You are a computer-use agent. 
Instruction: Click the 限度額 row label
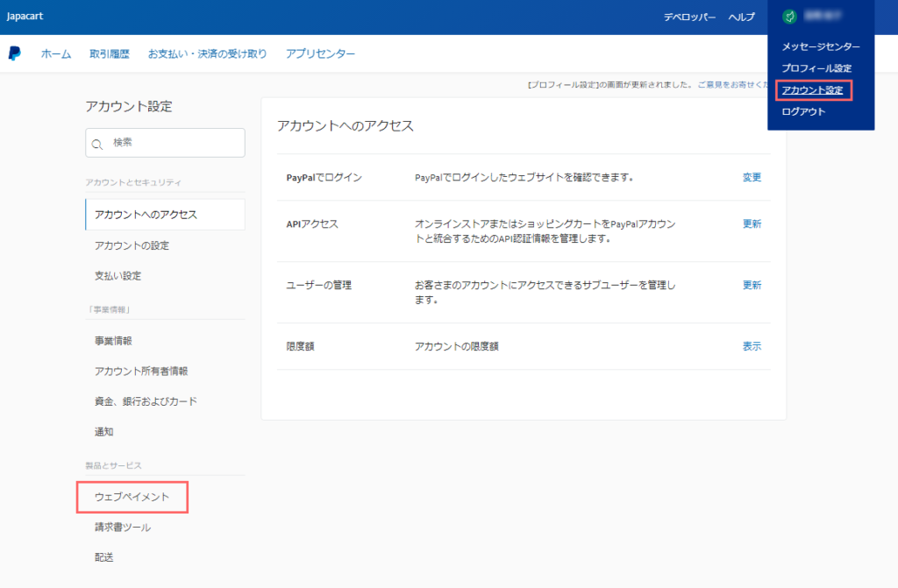click(x=300, y=346)
